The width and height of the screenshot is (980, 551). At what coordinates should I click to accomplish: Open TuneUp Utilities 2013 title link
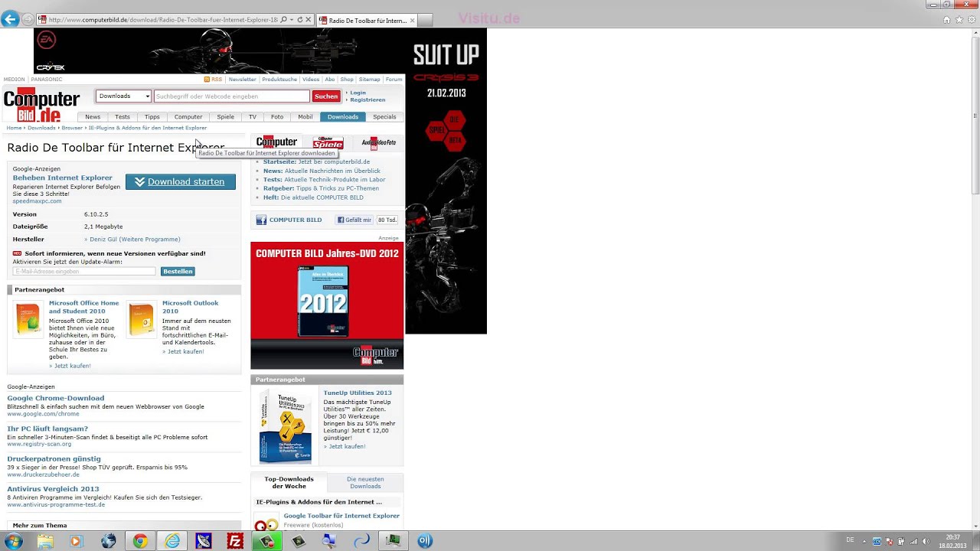coord(358,393)
